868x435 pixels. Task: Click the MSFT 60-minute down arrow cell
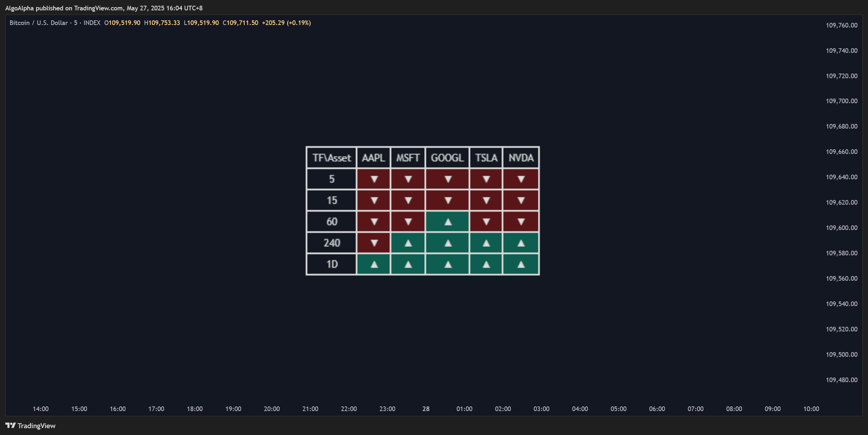(408, 221)
